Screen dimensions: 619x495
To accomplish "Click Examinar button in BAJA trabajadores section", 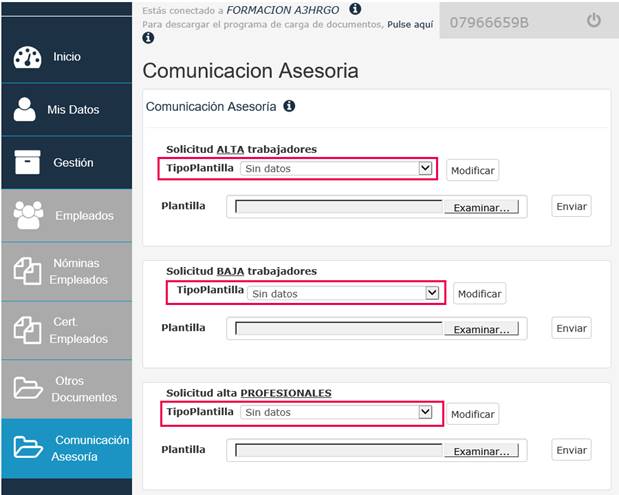I will click(x=481, y=329).
